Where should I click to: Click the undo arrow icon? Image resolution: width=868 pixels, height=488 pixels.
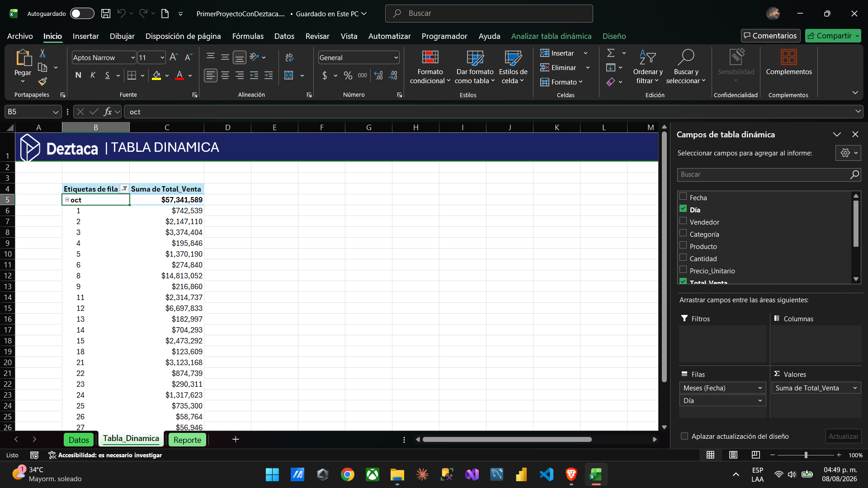[121, 14]
